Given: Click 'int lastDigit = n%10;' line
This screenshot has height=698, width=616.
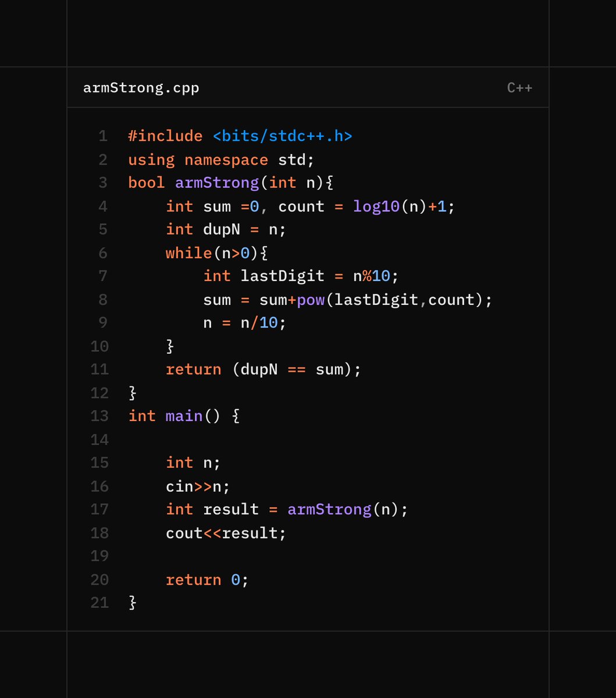Looking at the screenshot, I should click(x=301, y=276).
